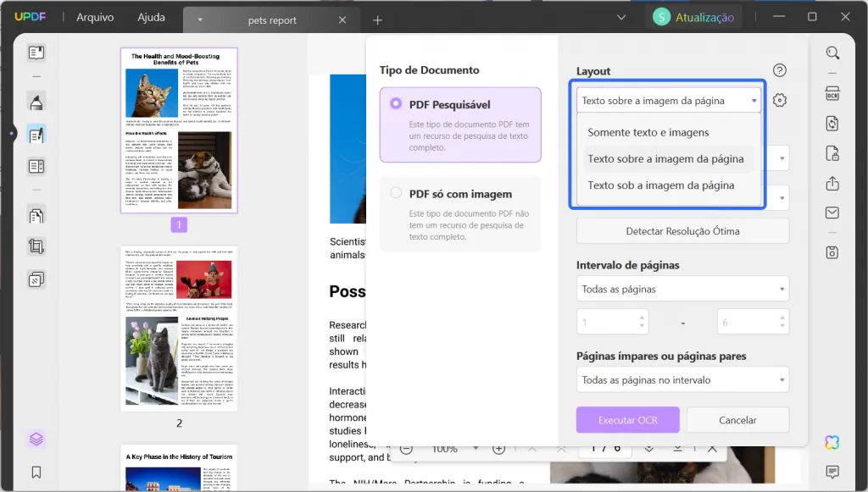868x492 pixels.
Task: Choose the PDF só com imagem option
Action: [396, 192]
